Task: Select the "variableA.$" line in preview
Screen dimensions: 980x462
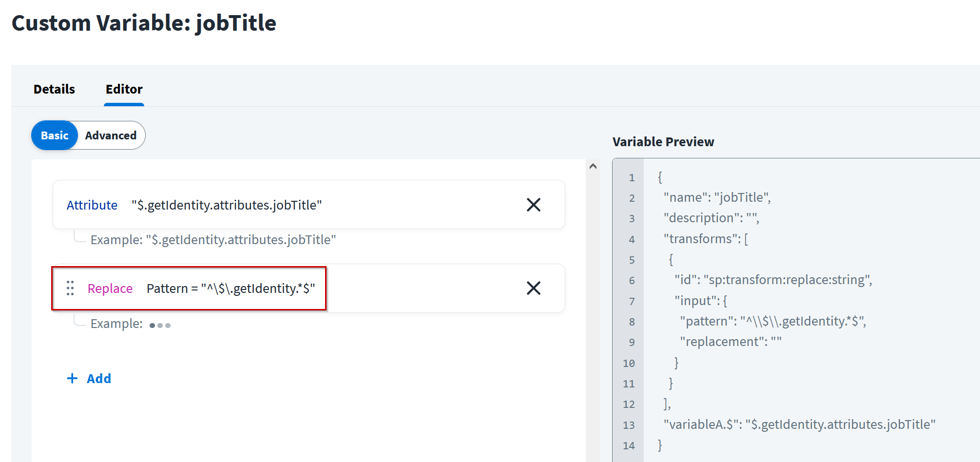Action: pos(799,424)
